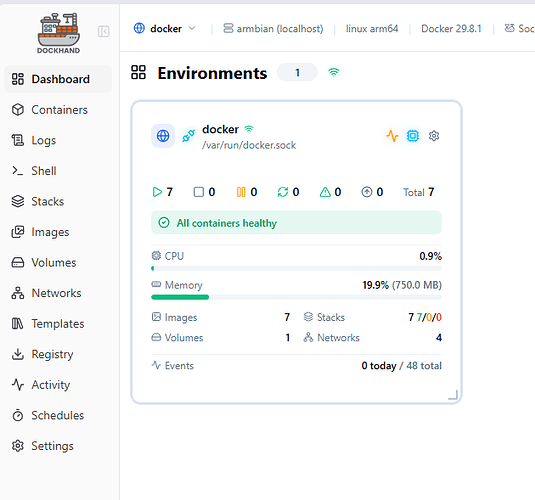This screenshot has height=500, width=535.
Task: Open the Shell page
Action: pyautogui.click(x=58, y=171)
